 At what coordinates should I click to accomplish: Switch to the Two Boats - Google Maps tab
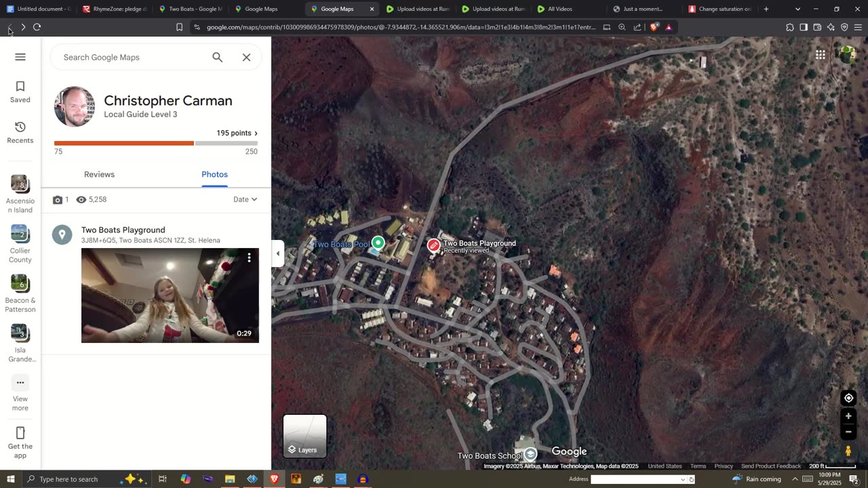coord(190,9)
